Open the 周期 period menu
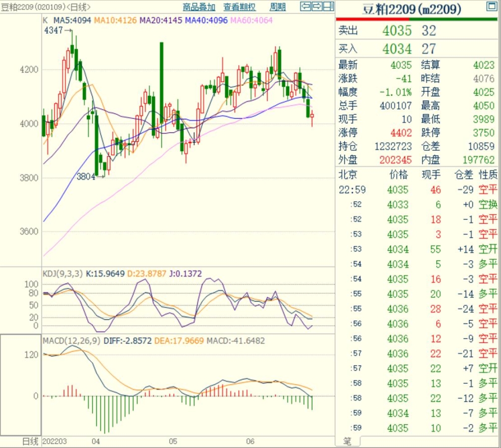This screenshot has width=501, height=448. [278, 7]
